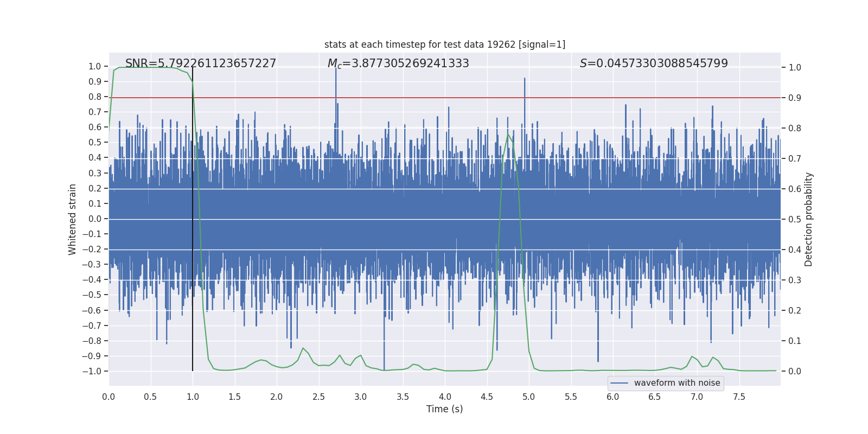Click the Mc chirp mass annotation

click(398, 63)
